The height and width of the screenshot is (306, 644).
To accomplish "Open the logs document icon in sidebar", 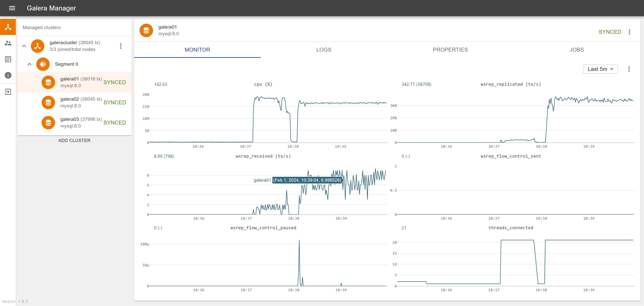I will 8,59.
